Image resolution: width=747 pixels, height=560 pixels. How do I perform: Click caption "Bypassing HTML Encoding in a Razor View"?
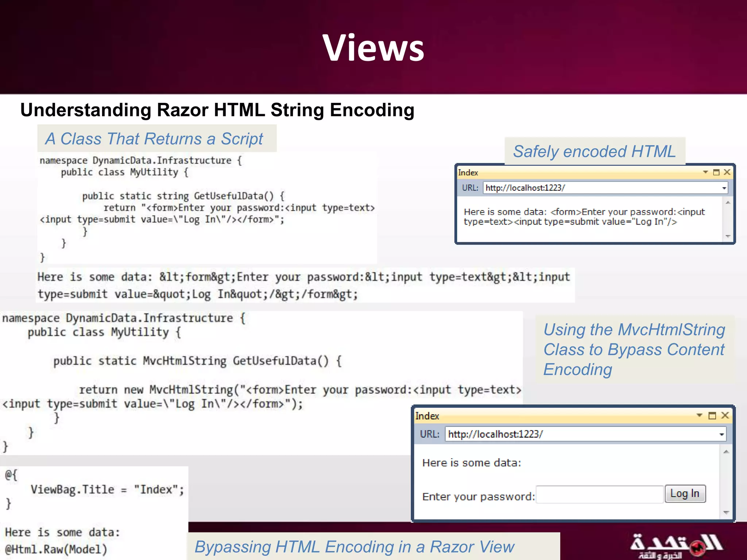point(354,547)
